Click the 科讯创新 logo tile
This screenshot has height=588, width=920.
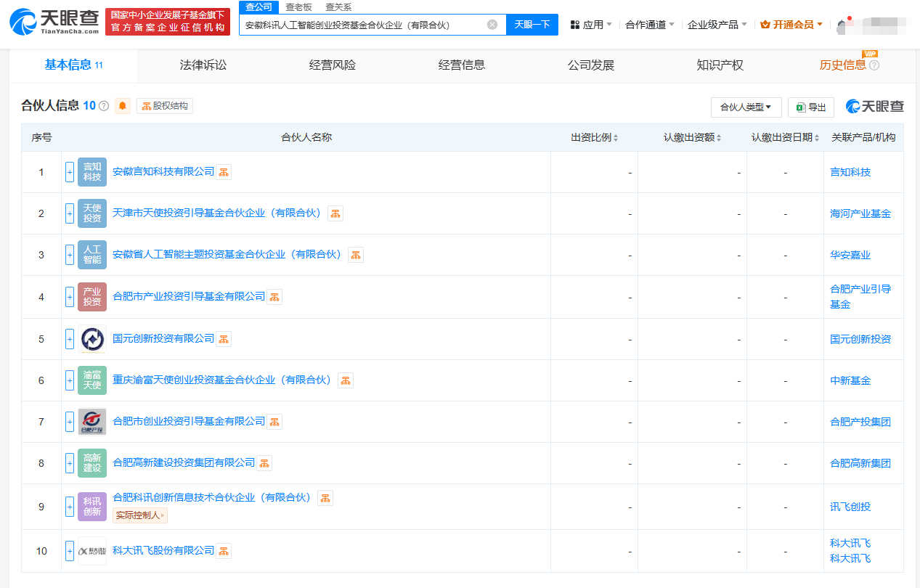click(92, 507)
